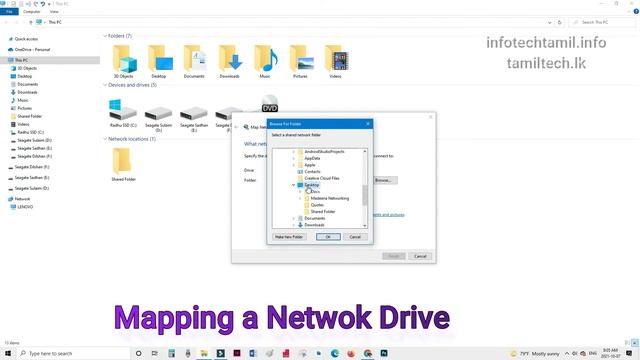Open the File tab in Explorer
This screenshot has height=360, width=640.
(9, 11)
